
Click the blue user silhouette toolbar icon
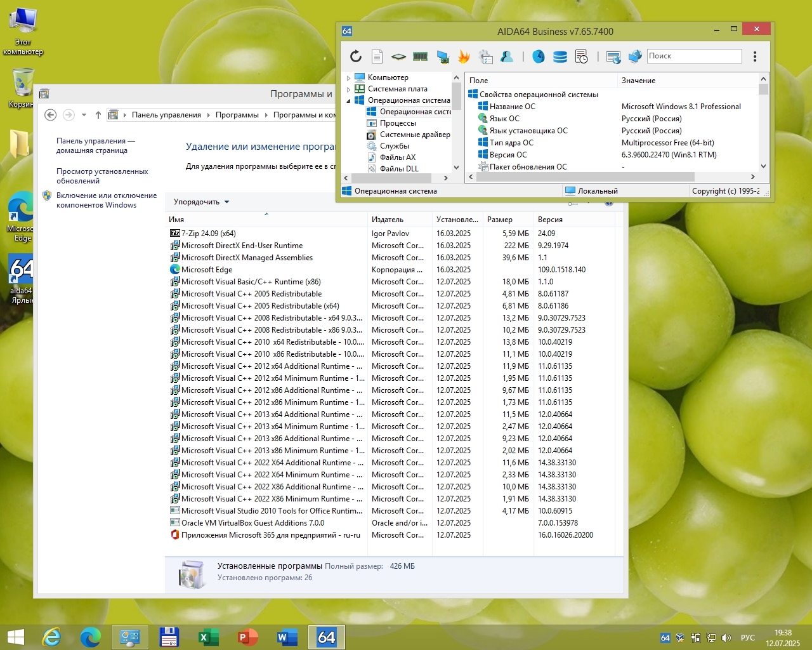[x=507, y=56]
